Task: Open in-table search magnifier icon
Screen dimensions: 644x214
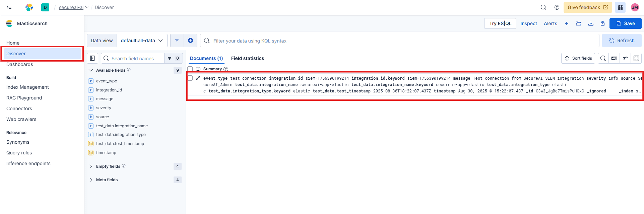Action: coord(603,58)
